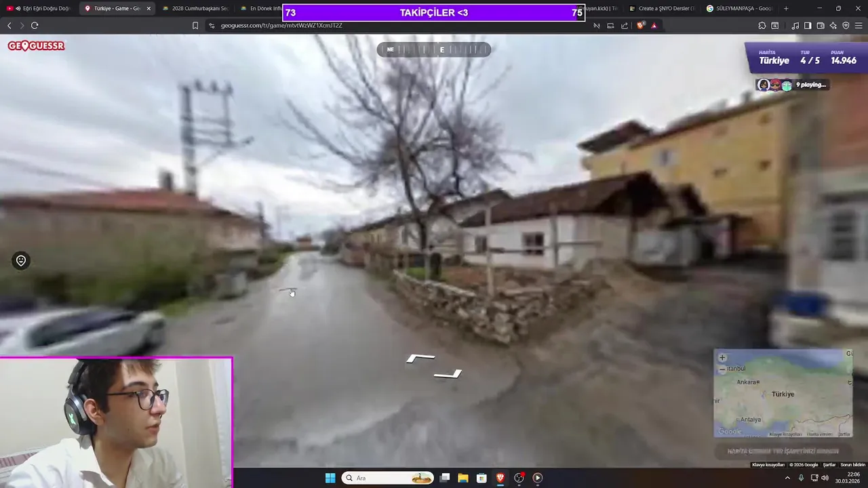Screen dimensions: 868x488
Task: Switch to the 'Create a ŞNYO Dersler' tab
Action: 661,8
